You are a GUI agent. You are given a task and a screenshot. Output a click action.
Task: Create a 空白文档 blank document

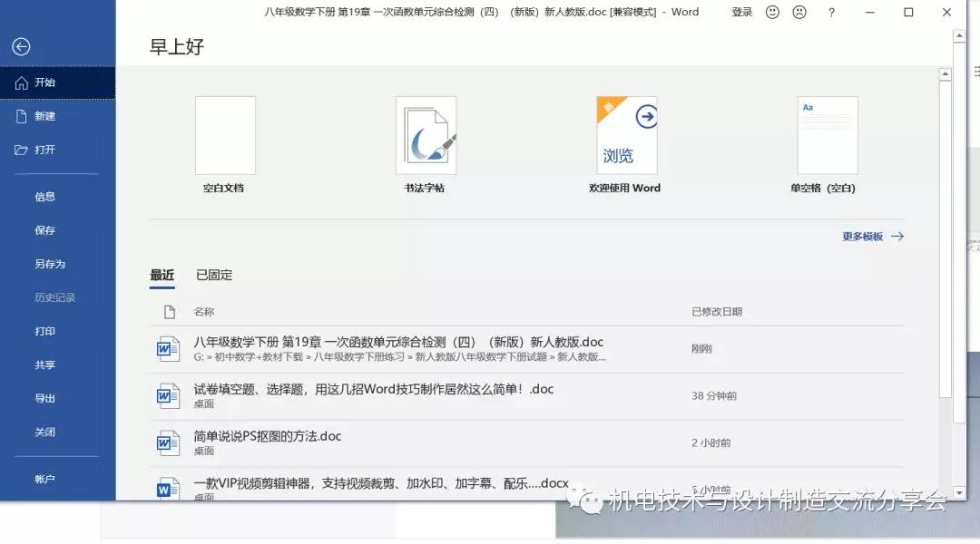click(x=224, y=134)
